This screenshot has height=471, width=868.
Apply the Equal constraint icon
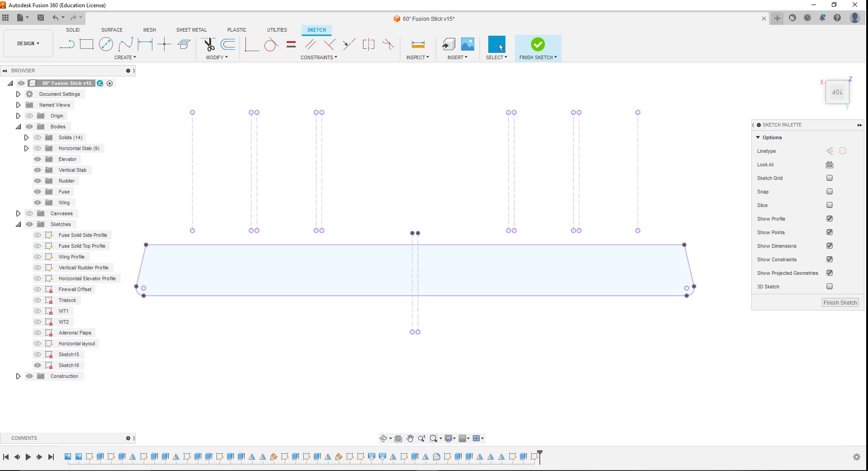[x=291, y=44]
